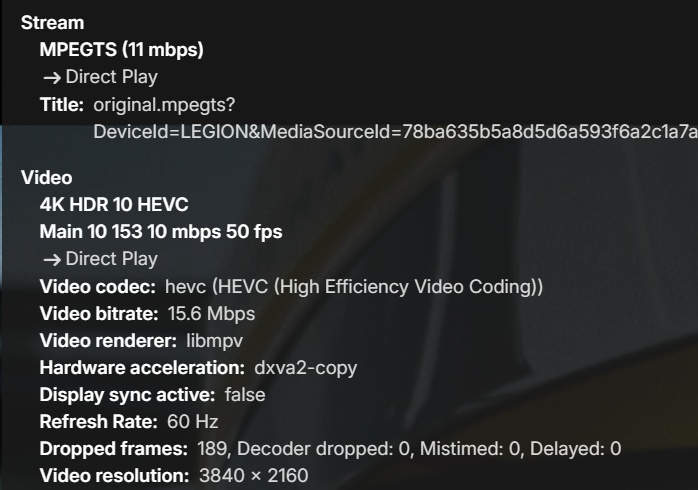Click the Video codec hevc value
Viewport: 698px width, 490px height.
pos(354,287)
